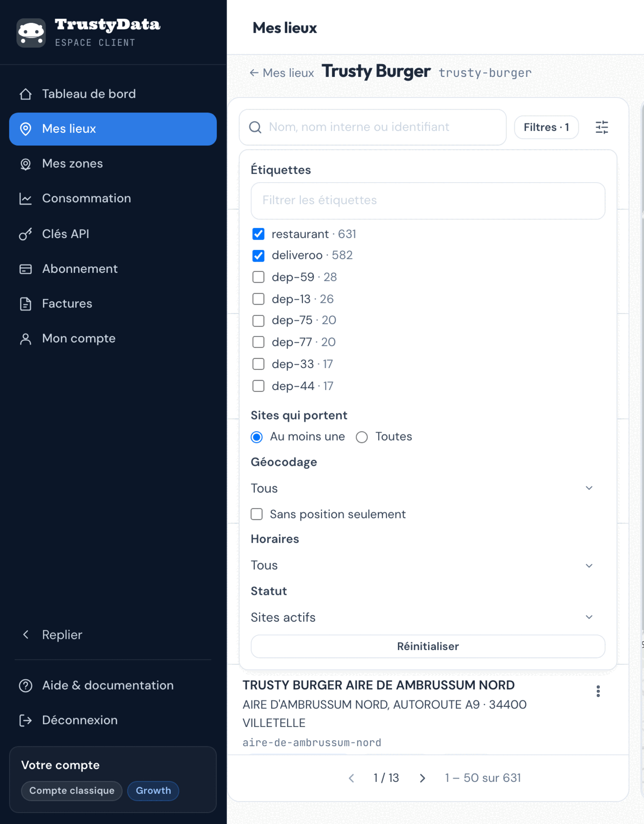Screen dimensions: 644x824
Task: Check the dep-44 tag checkbox
Action: click(x=258, y=386)
